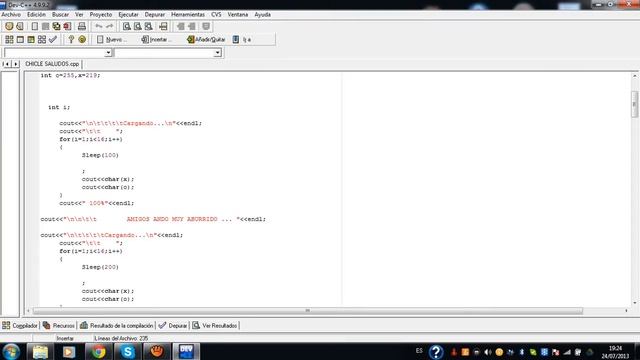Open the Resultado de la compilación tab

(x=117, y=325)
